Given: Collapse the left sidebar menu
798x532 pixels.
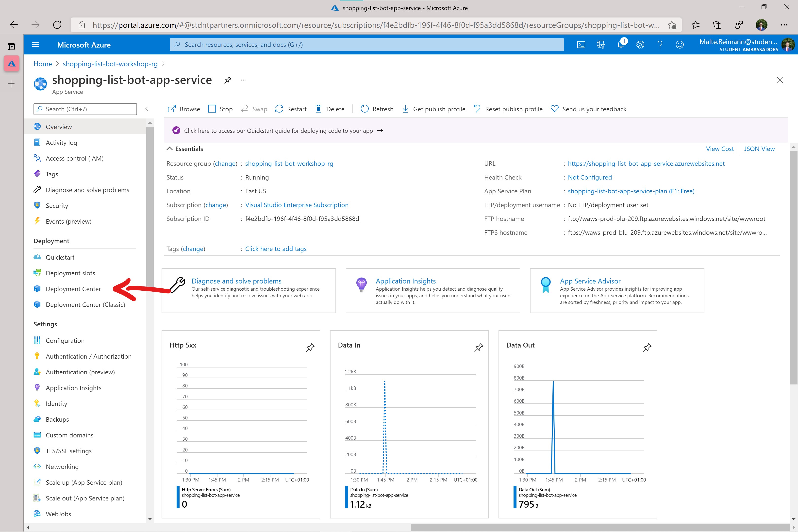Looking at the screenshot, I should coord(146,109).
